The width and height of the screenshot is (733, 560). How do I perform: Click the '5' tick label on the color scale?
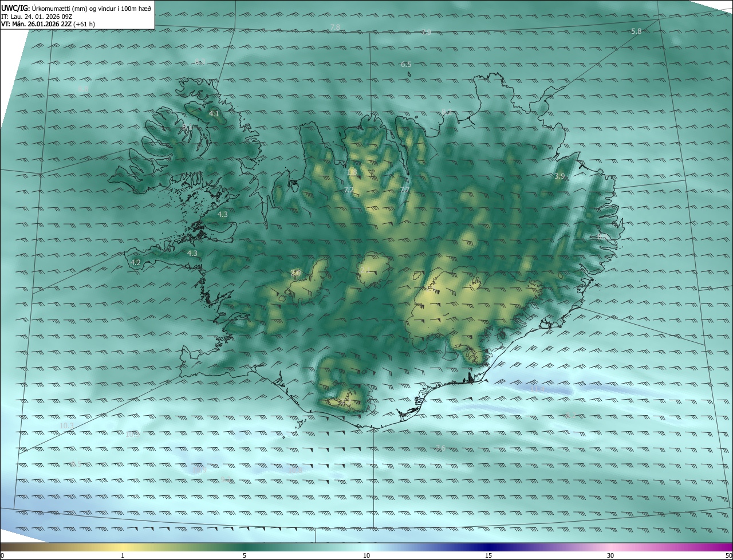point(245,555)
